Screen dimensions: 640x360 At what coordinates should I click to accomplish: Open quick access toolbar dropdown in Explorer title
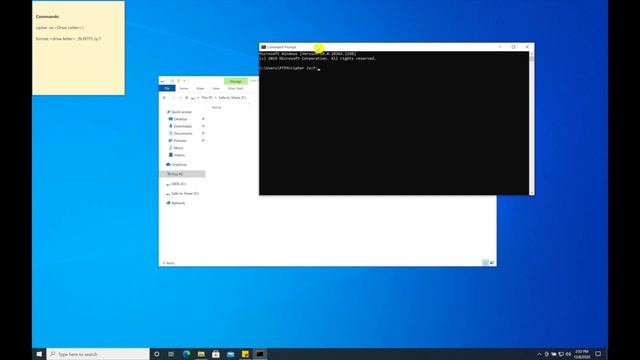point(184,81)
